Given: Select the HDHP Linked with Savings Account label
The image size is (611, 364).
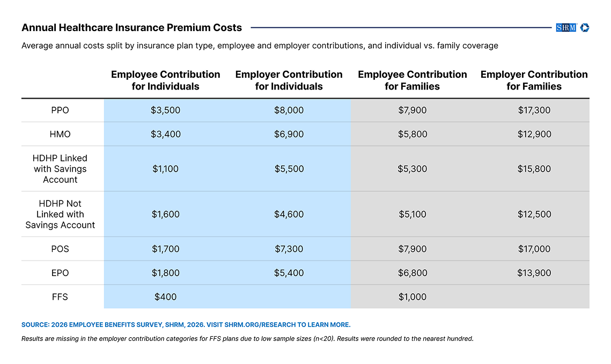Looking at the screenshot, I should (60, 169).
